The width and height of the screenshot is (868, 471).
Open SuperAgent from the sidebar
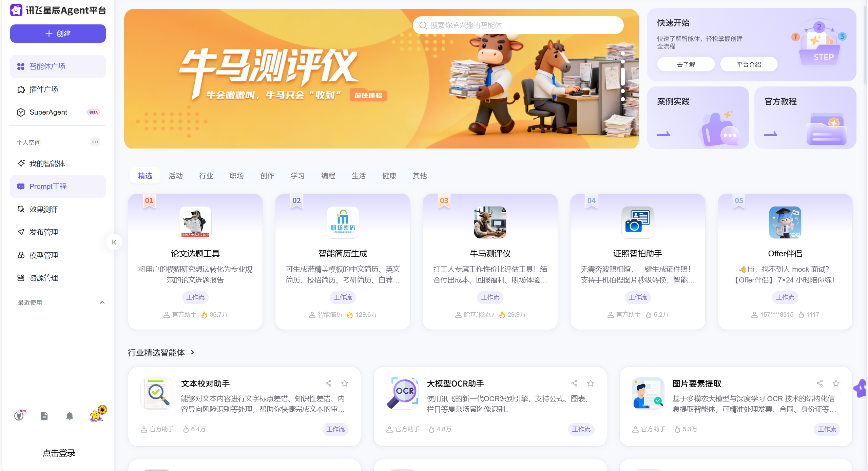click(x=21, y=112)
